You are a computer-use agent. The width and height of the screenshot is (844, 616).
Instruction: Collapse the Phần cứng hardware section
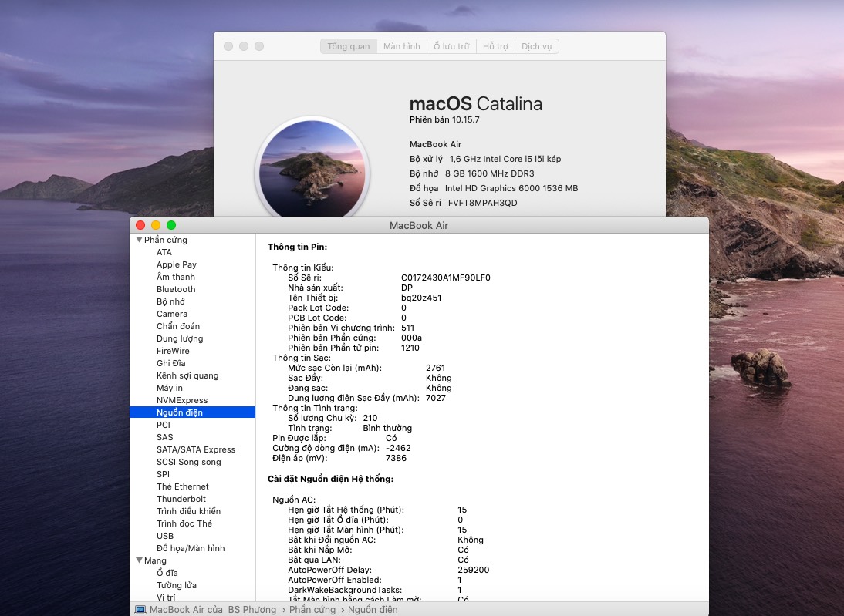pyautogui.click(x=140, y=240)
